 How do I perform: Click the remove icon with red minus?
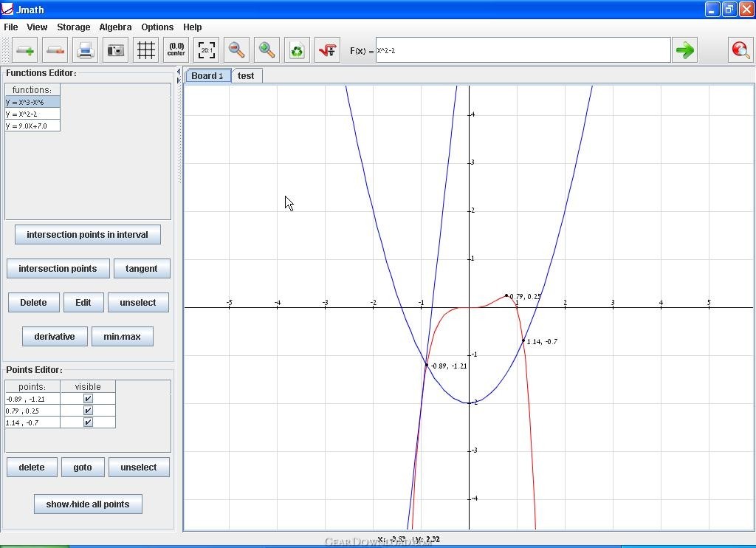pos(55,50)
